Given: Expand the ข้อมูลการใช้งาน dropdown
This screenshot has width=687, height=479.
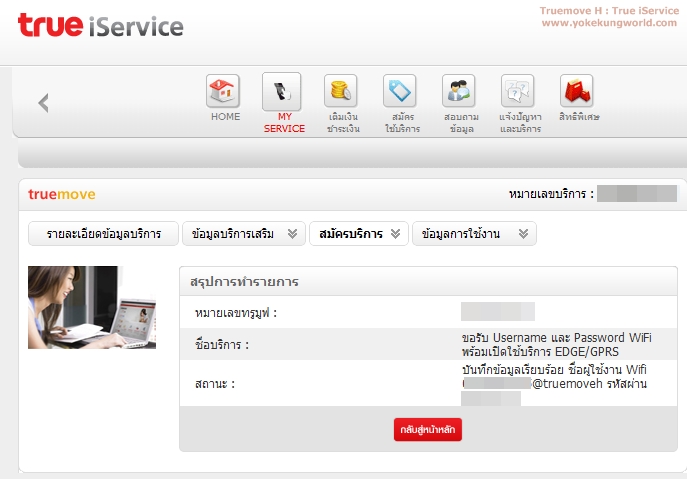Looking at the screenshot, I should pyautogui.click(x=474, y=234).
